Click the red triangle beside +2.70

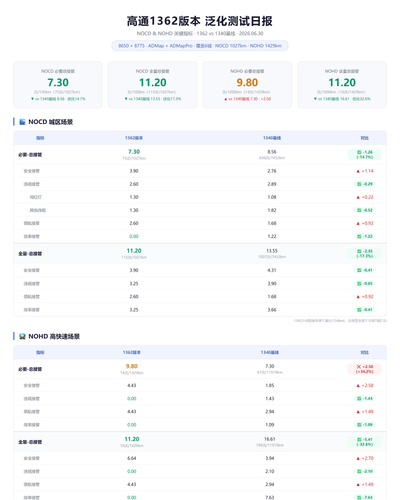[x=358, y=459]
